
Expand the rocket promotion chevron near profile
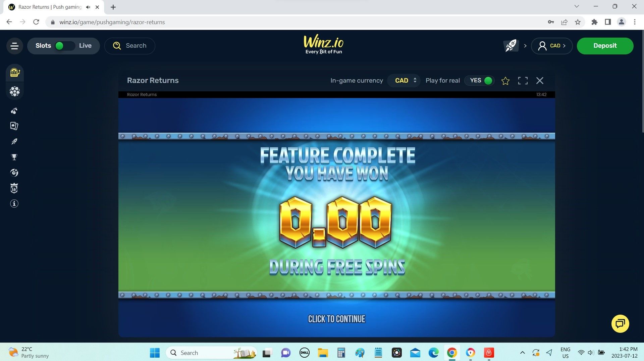coord(525,46)
